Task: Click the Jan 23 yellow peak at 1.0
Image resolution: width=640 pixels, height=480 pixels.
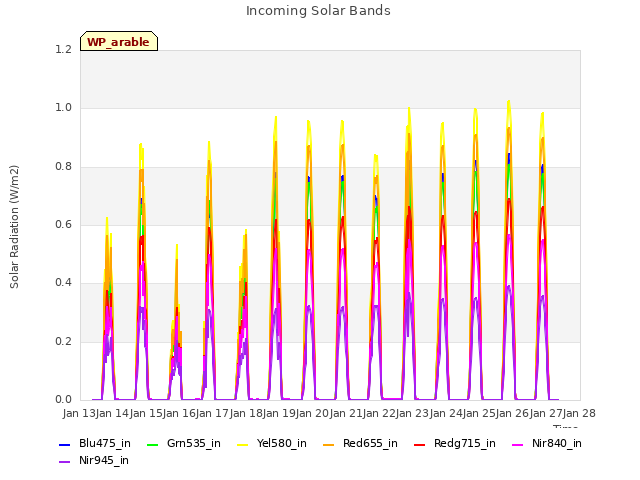Action: tap(409, 109)
